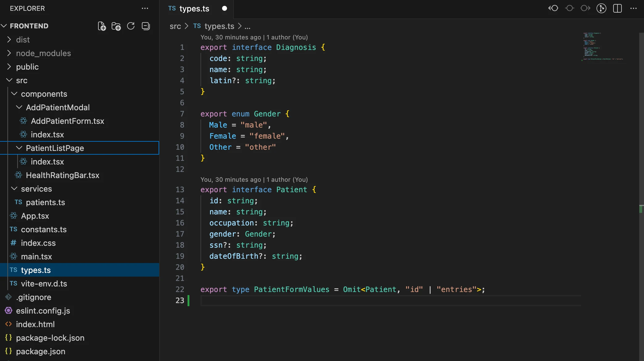This screenshot has width=644, height=361.
Task: Open package.json file
Action: tap(80, 351)
